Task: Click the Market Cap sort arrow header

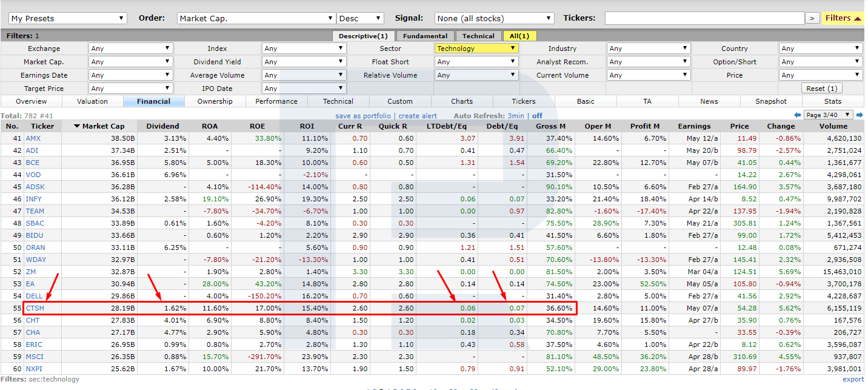Action: pyautogui.click(x=99, y=126)
